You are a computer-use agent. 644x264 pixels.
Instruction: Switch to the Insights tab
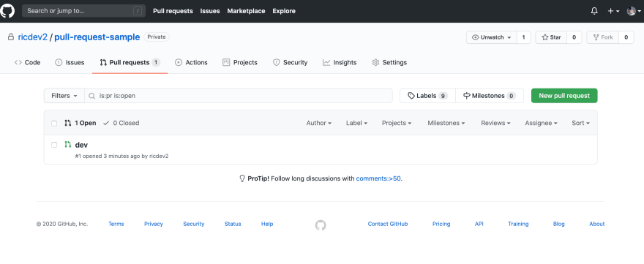[340, 62]
